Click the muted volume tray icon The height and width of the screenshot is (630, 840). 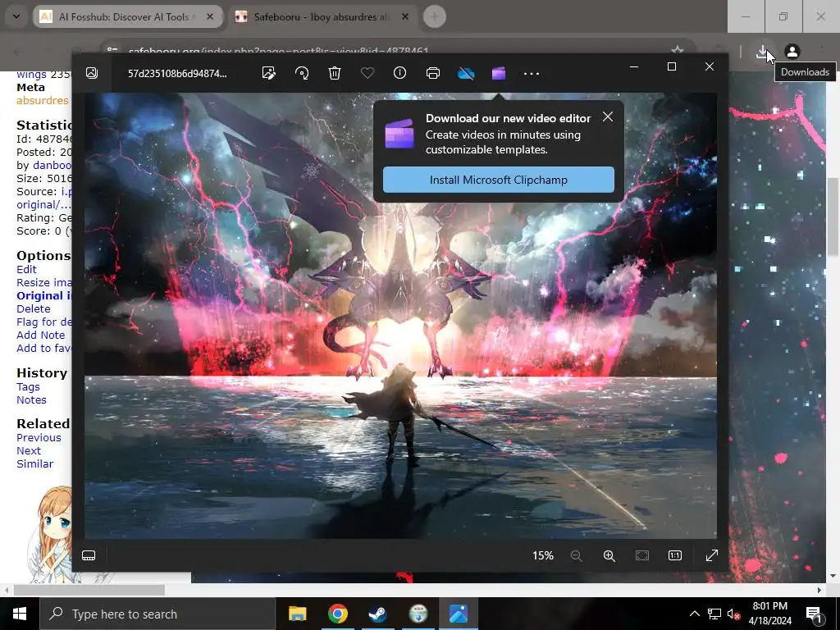coord(733,614)
